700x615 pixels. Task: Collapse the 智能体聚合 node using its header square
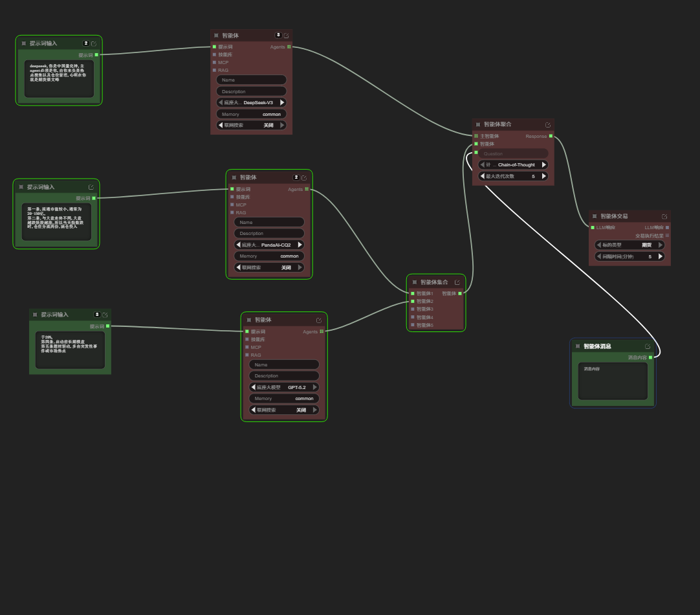[478, 124]
